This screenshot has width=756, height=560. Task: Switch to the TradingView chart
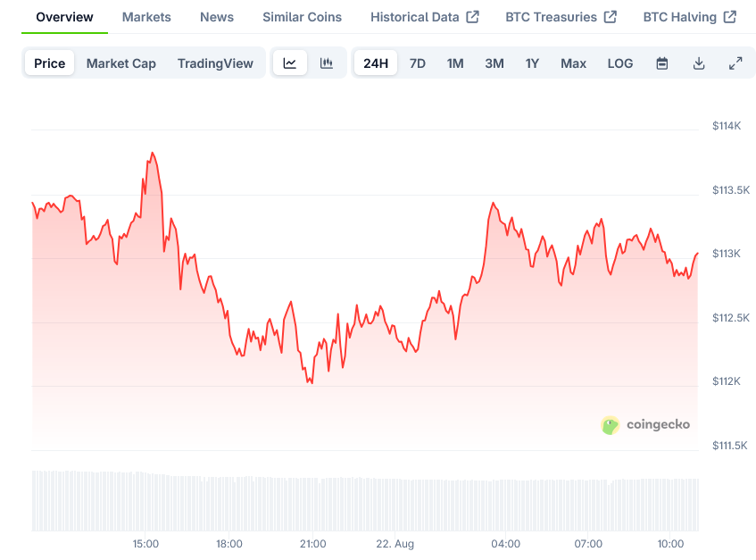pos(215,63)
